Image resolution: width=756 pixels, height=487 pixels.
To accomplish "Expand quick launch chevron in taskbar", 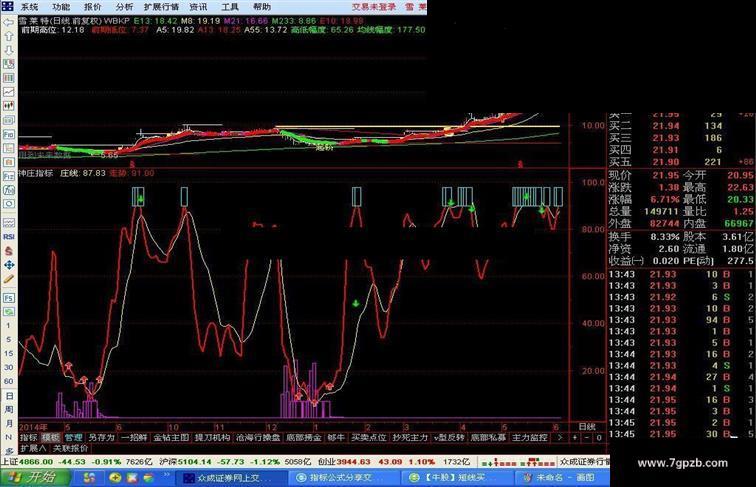I will point(166,475).
